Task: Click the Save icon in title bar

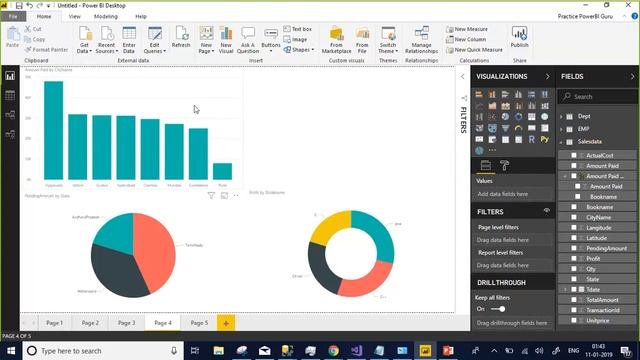Action: (x=19, y=5)
